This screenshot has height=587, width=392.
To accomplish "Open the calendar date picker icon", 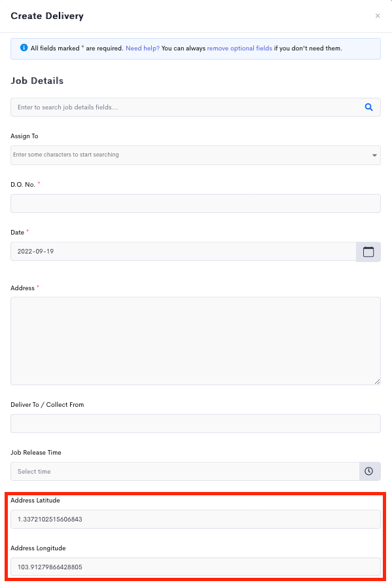I will pyautogui.click(x=368, y=252).
